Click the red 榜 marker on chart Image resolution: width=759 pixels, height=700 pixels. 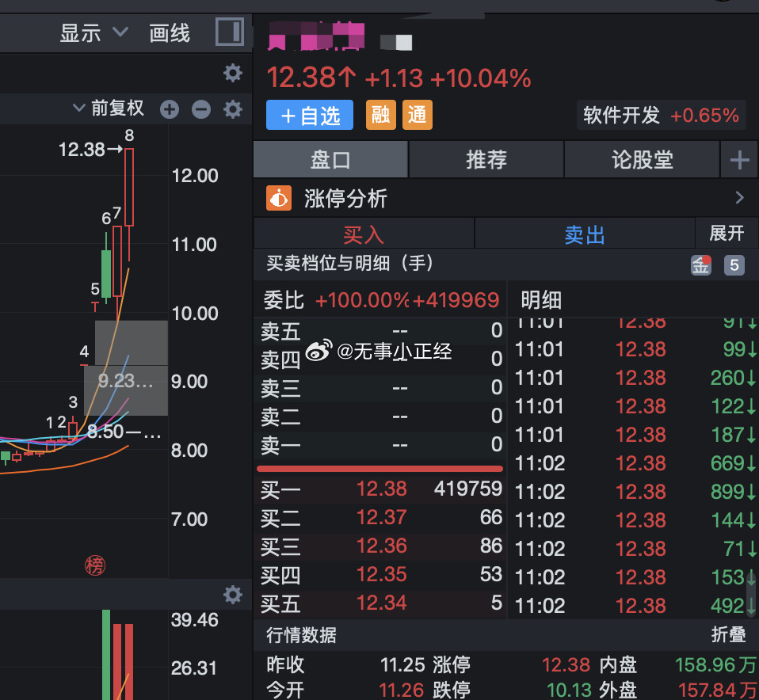pyautogui.click(x=95, y=565)
